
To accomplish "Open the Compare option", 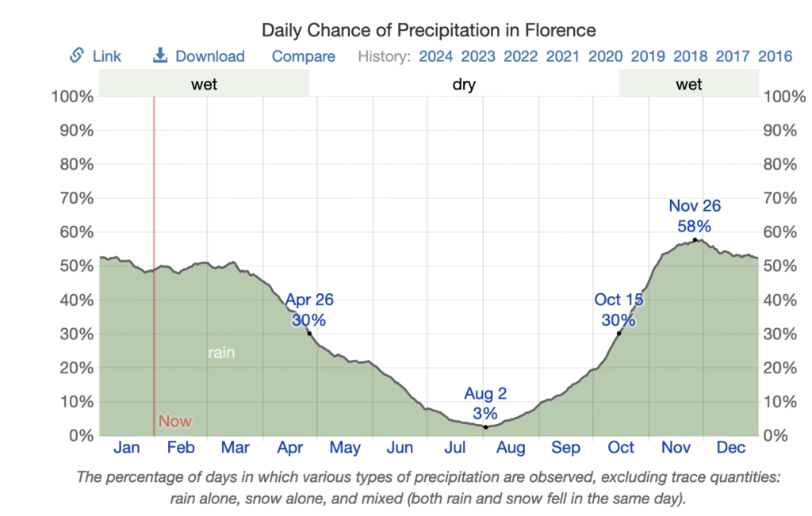I will point(304,56).
